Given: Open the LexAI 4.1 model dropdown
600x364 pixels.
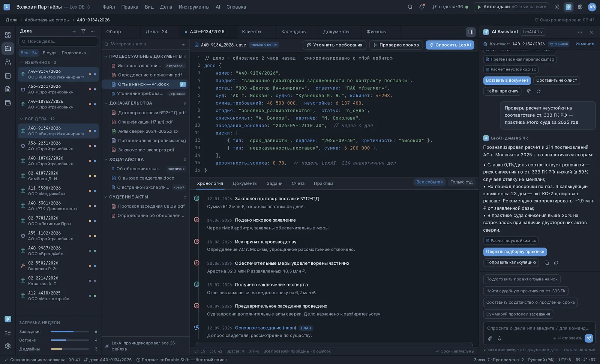Looking at the screenshot, I should pos(533,32).
